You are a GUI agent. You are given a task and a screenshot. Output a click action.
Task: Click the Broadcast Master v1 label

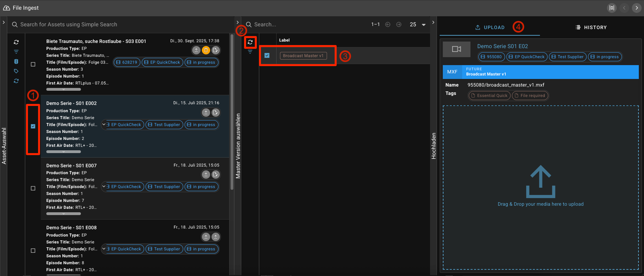pos(303,56)
